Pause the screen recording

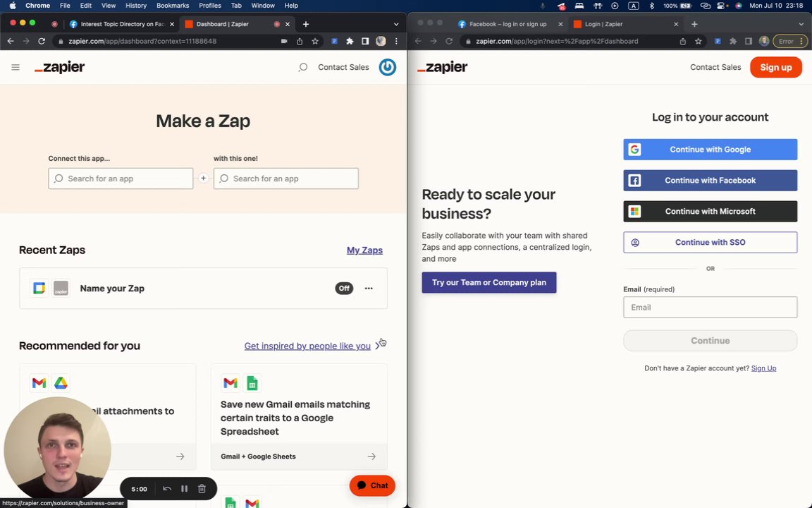pos(185,489)
